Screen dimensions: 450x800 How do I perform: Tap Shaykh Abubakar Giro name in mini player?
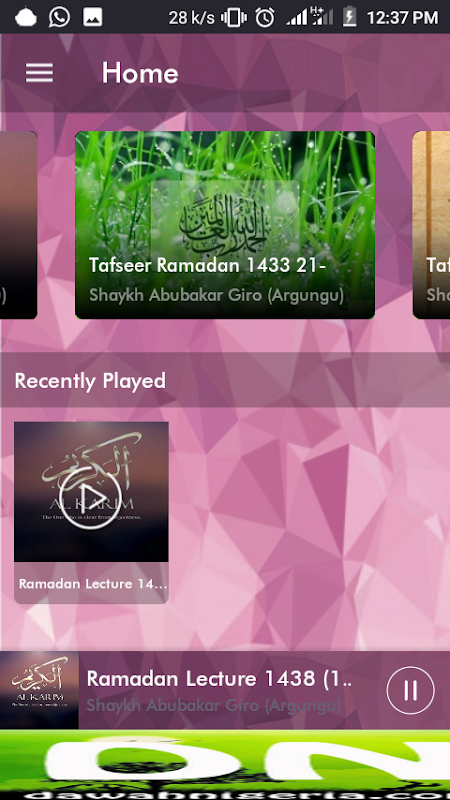pyautogui.click(x=214, y=706)
